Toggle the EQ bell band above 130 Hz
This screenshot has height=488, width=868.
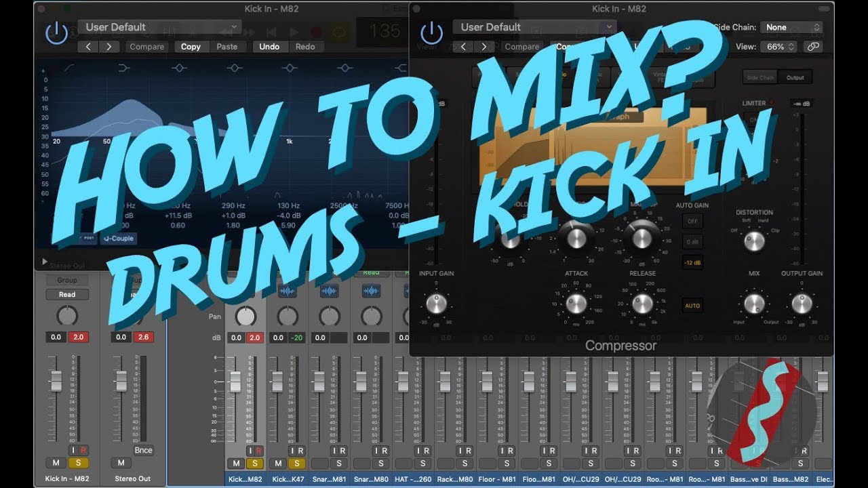click(x=290, y=68)
